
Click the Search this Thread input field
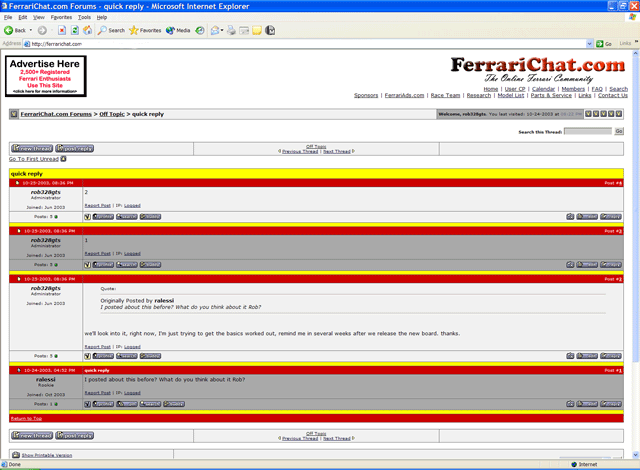(588, 131)
